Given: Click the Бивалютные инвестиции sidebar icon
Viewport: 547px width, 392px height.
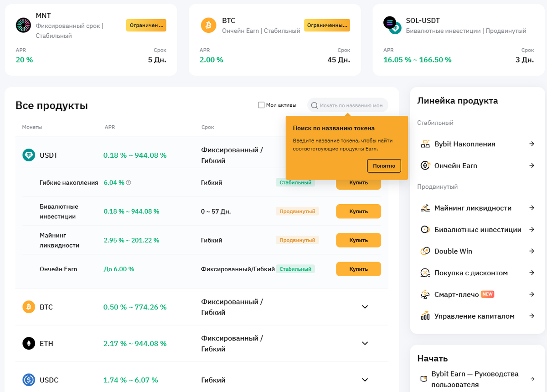Looking at the screenshot, I should (x=425, y=230).
